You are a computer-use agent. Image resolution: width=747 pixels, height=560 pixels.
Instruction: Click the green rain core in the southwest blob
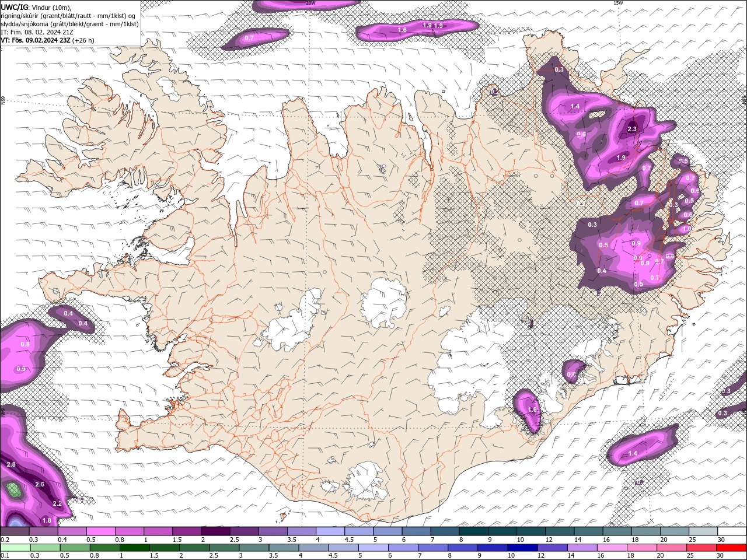pyautogui.click(x=14, y=489)
